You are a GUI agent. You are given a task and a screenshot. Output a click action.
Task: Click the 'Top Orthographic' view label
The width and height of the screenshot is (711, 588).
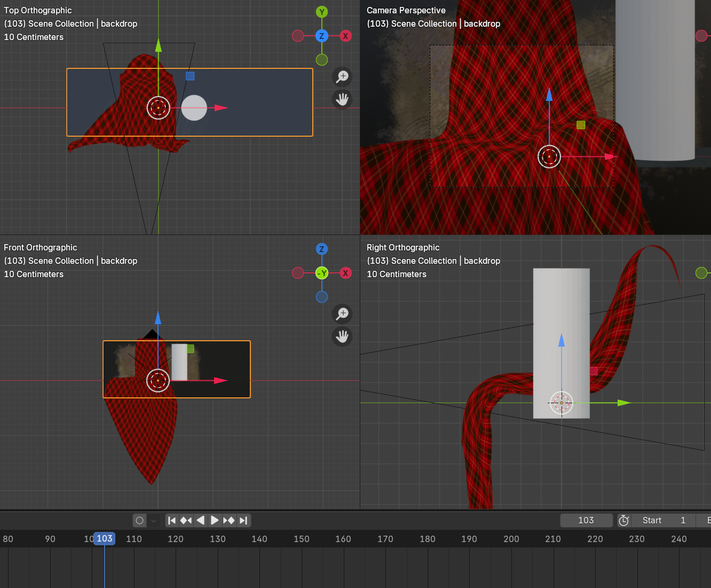click(38, 10)
